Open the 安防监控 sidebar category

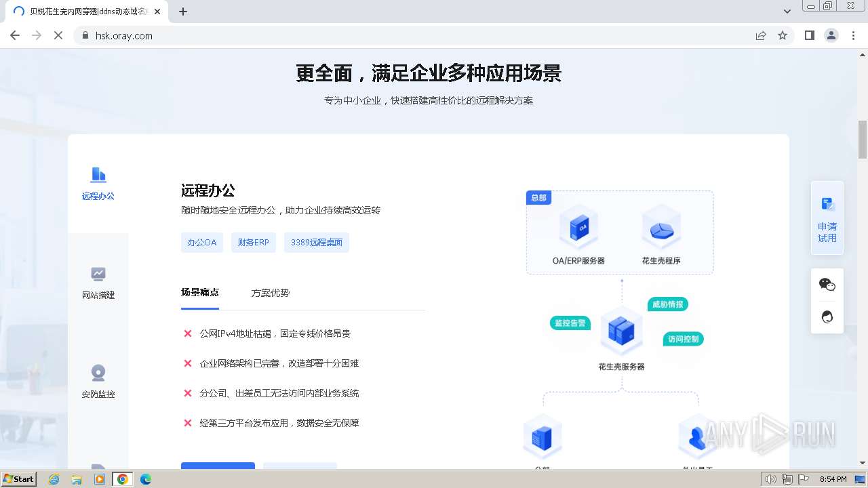98,382
